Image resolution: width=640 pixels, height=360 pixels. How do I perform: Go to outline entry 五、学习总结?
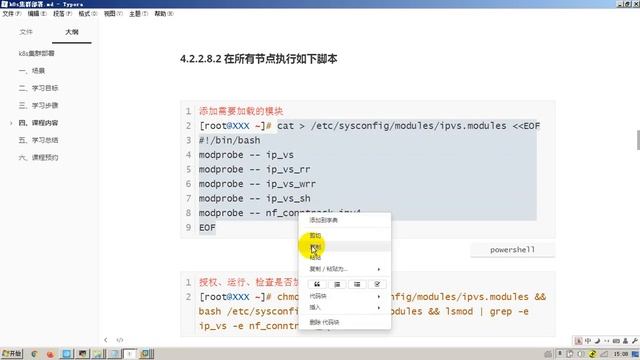38,140
